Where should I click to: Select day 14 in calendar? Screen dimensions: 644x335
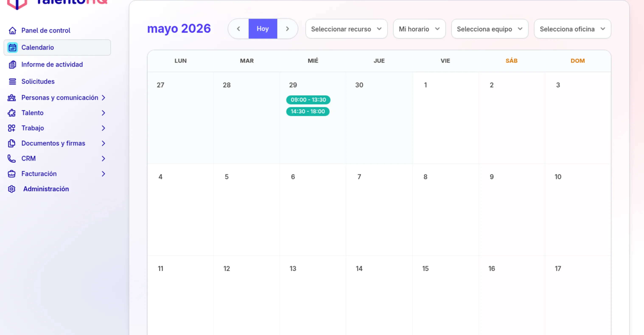click(359, 269)
